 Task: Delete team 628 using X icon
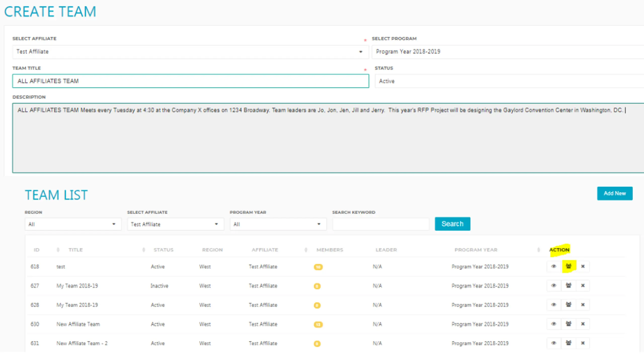[583, 305]
